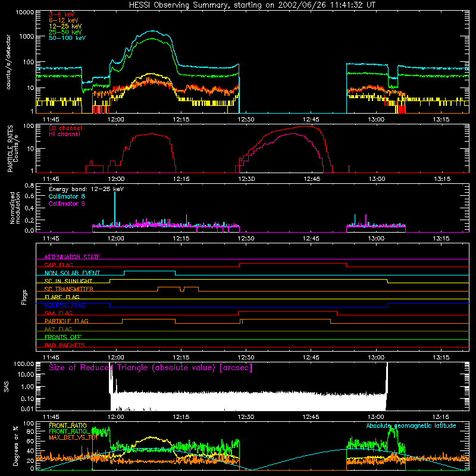Click the 'Energy band: 12-25 keV' label
The image size is (476, 476).
click(86, 189)
